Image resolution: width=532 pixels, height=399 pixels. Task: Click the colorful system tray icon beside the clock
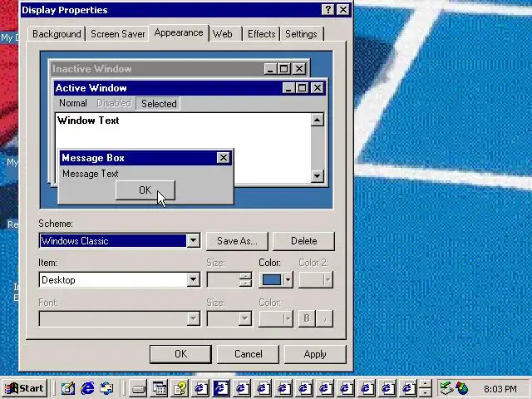coord(462,388)
